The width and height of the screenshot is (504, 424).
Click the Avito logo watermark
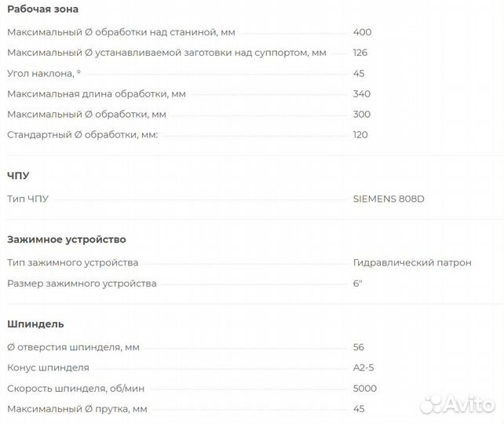432,404
